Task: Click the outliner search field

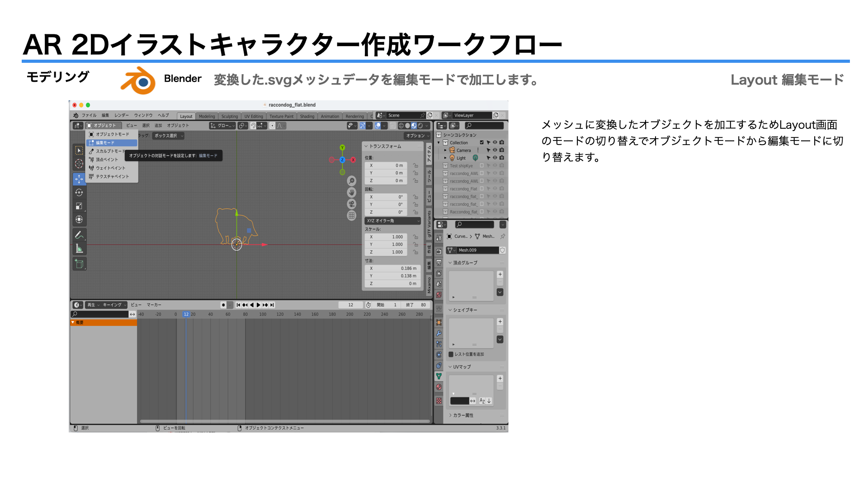Action: (485, 126)
